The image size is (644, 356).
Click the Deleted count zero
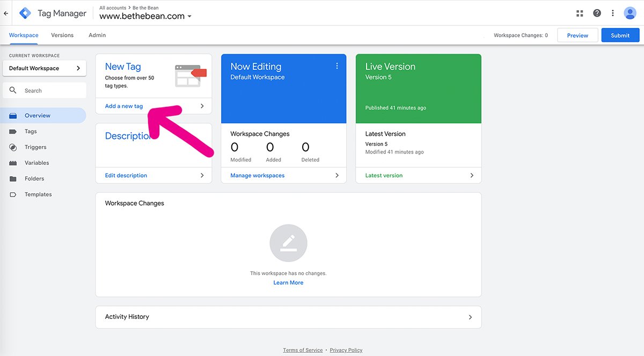[x=305, y=147]
